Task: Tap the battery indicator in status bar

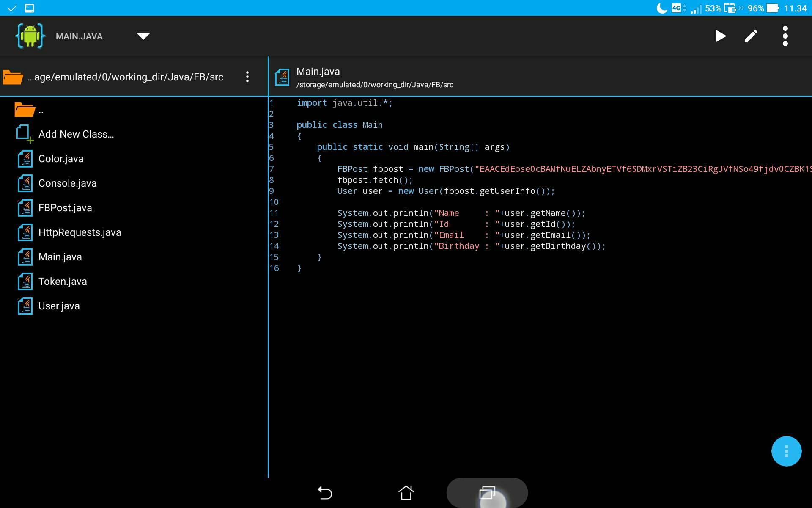Action: tap(773, 8)
